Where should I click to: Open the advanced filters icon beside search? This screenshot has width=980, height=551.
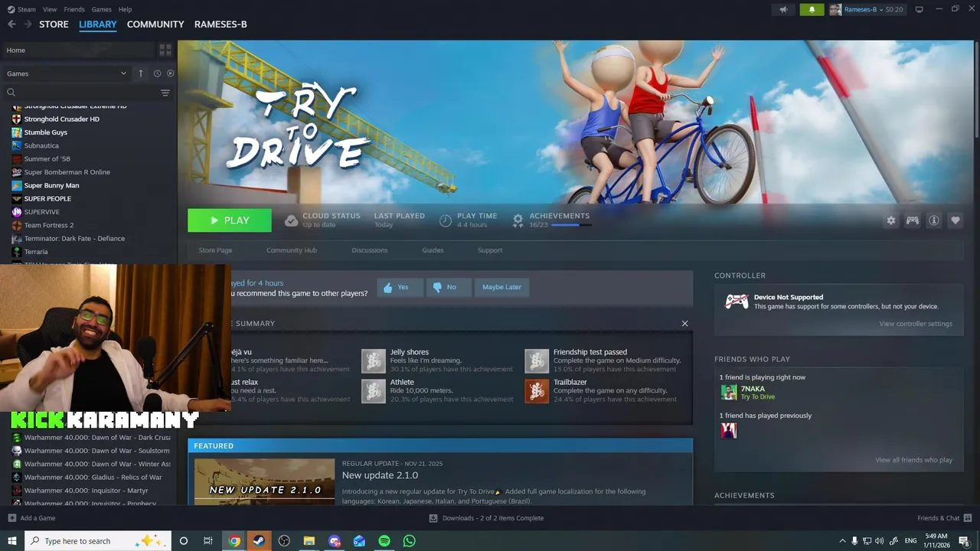pyautogui.click(x=165, y=93)
